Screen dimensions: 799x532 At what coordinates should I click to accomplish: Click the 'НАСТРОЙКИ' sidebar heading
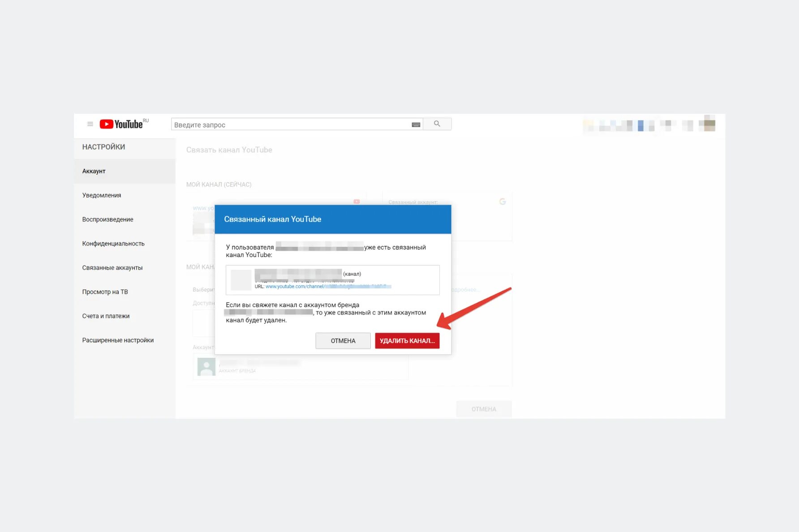[x=103, y=147]
